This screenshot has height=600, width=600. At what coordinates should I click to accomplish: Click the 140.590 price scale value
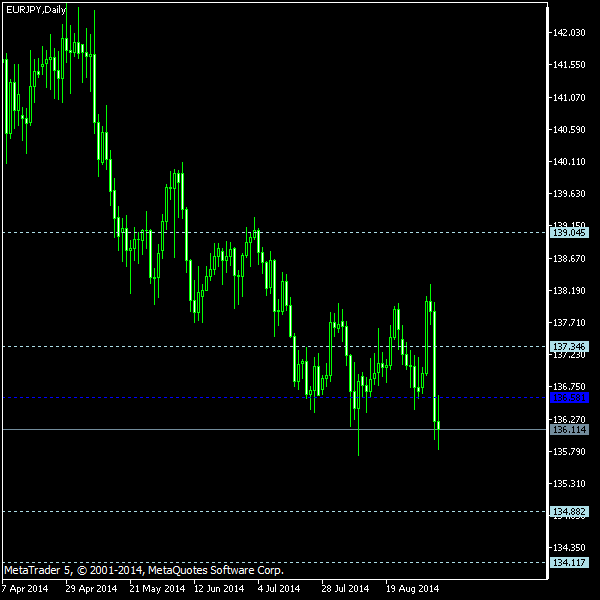569,130
